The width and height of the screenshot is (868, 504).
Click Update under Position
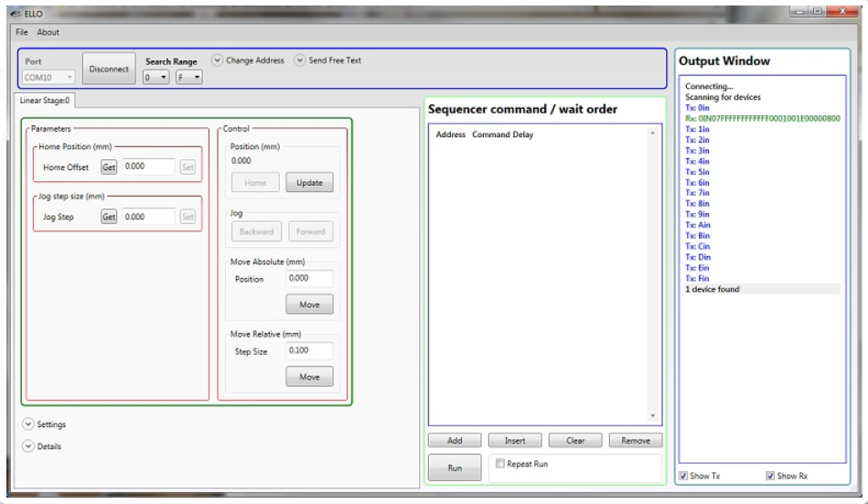tap(309, 182)
